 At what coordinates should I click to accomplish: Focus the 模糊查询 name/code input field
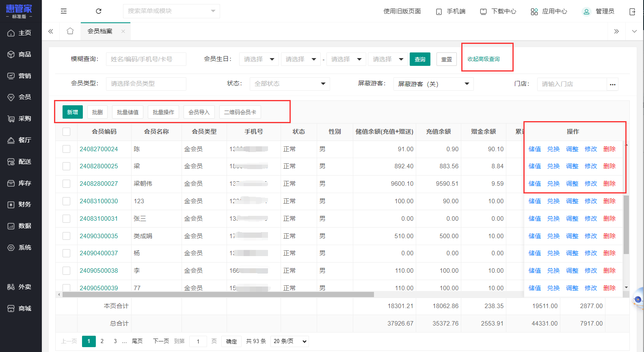146,59
